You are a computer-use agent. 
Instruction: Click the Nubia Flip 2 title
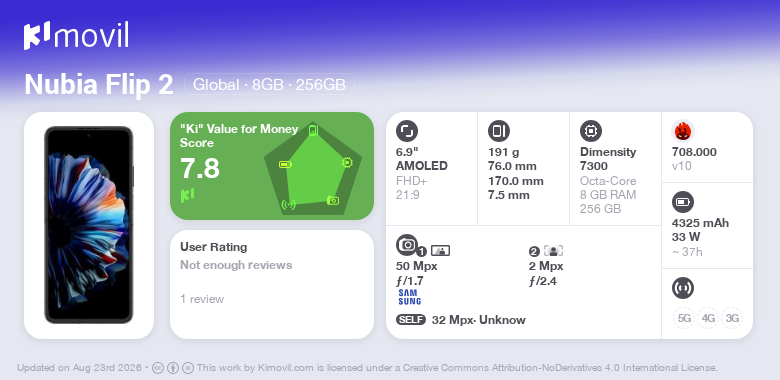99,85
